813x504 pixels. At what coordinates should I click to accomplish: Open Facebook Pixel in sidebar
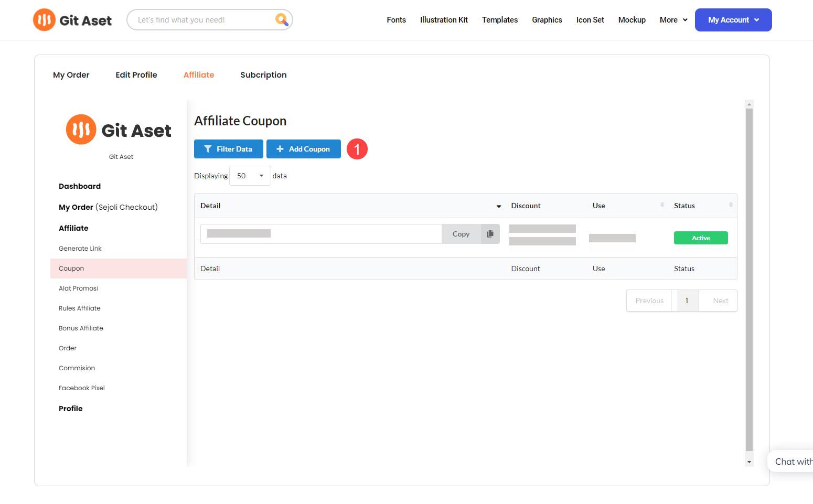click(x=82, y=388)
